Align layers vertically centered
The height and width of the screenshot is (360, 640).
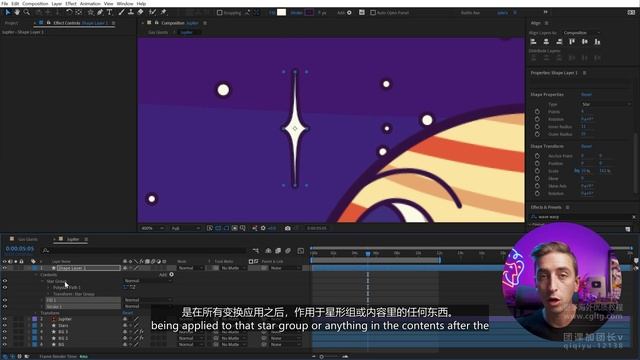pos(585,42)
